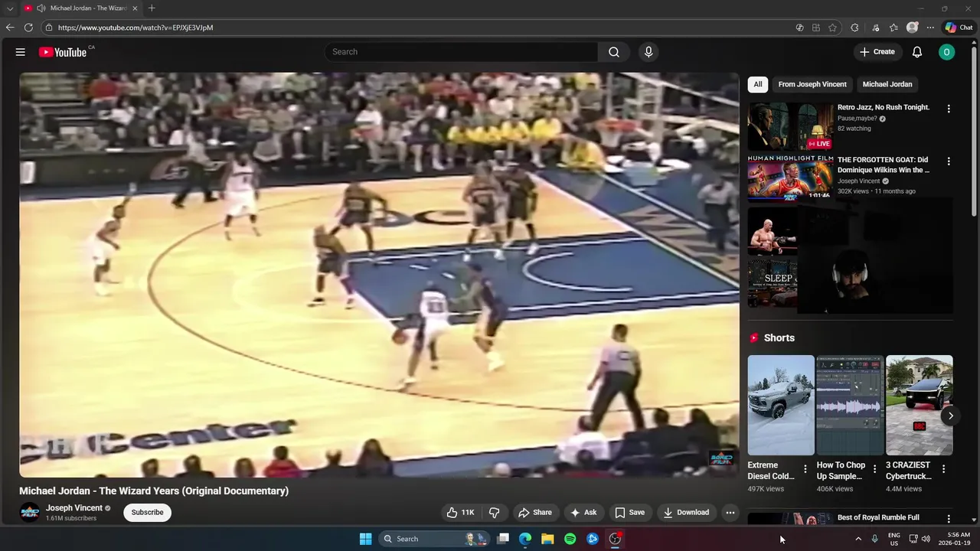Image resolution: width=980 pixels, height=551 pixels.
Task: Show hidden system tray icons
Action: (x=857, y=539)
